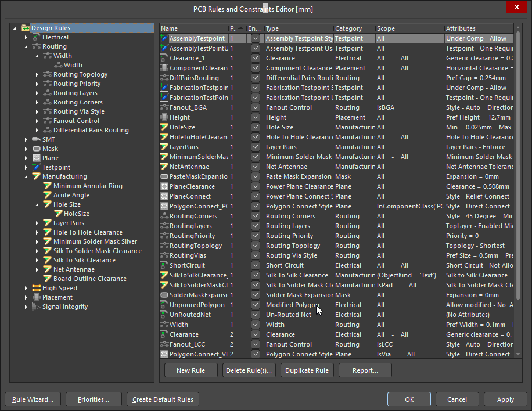
Task: Expand the Signal Integrity tree node
Action: coord(26,307)
